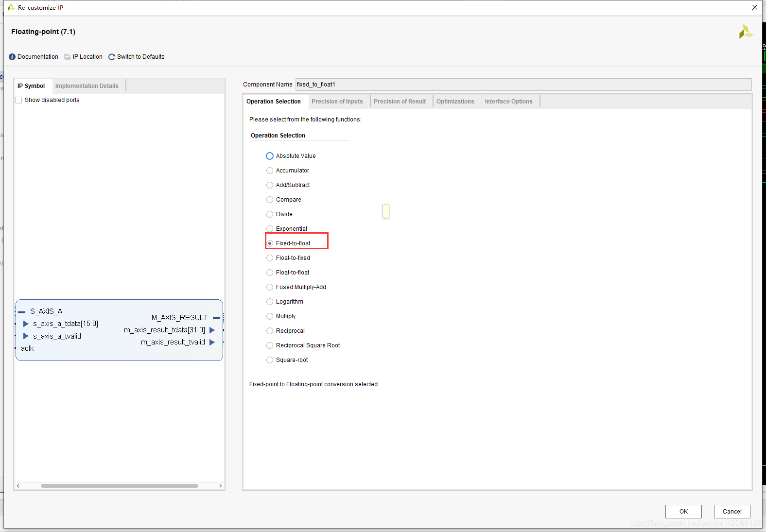Open the Precision of Inputs tab
The width and height of the screenshot is (766, 532).
[337, 102]
